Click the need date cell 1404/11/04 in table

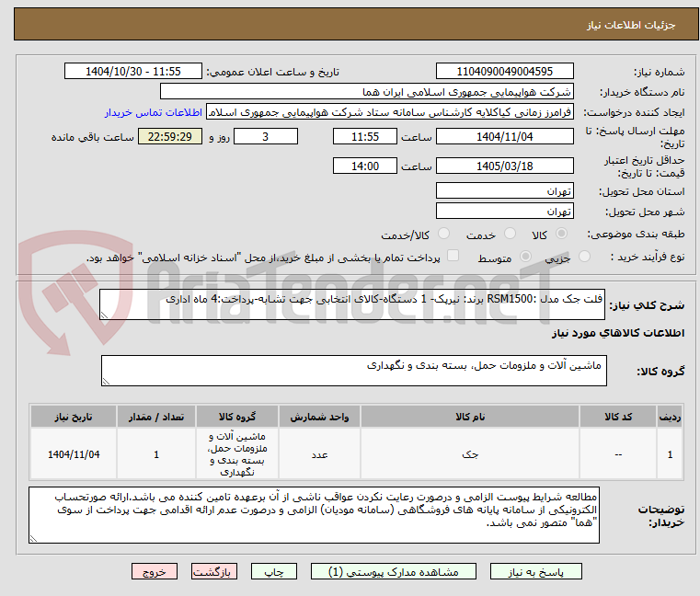pyautogui.click(x=74, y=454)
